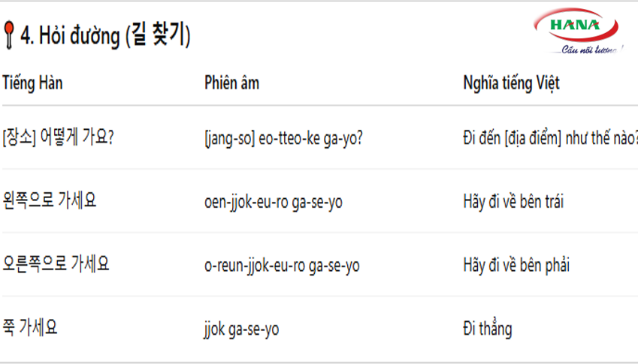This screenshot has width=638, height=364.
Task: Click meaning Đi đến [địa điểm] như thế nào?
Action: [551, 139]
